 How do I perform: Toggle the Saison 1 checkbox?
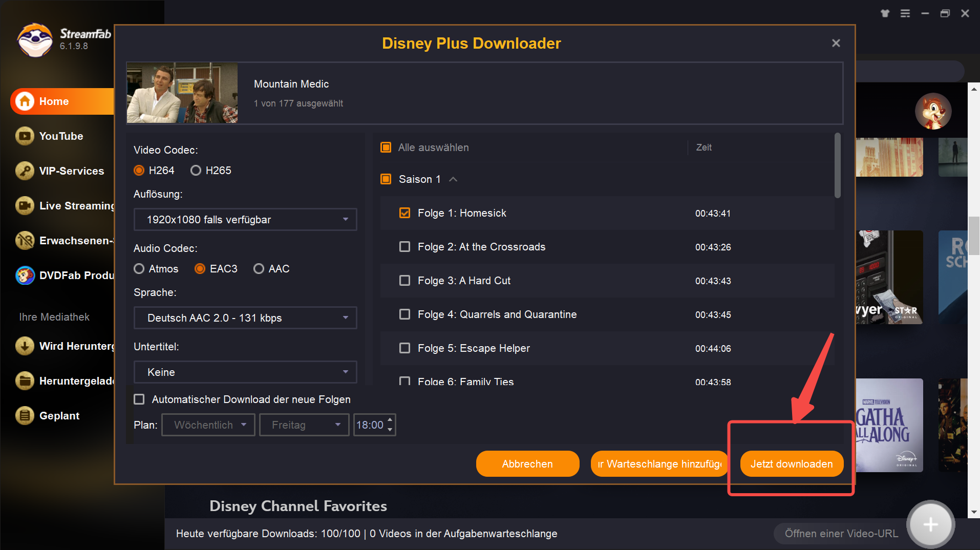386,179
